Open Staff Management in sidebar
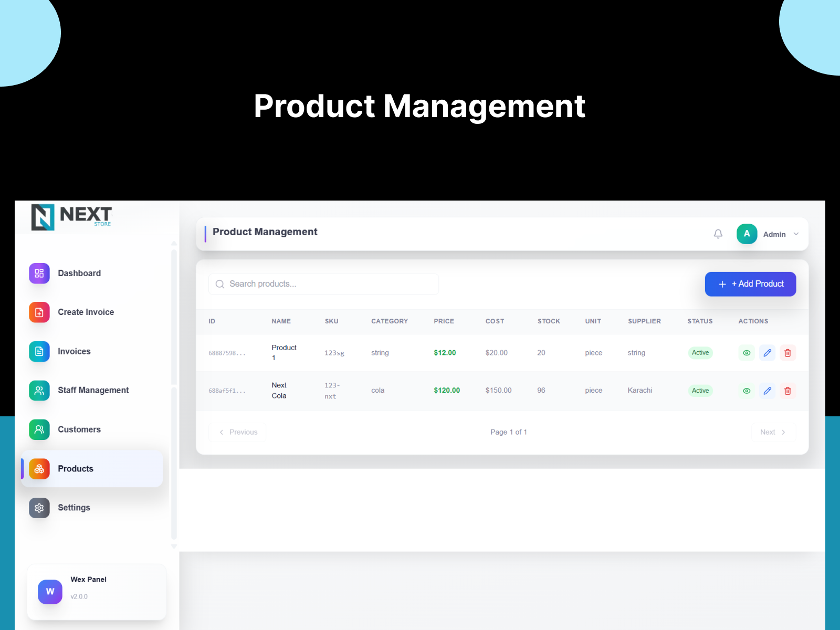Viewport: 840px width, 630px height. point(92,390)
